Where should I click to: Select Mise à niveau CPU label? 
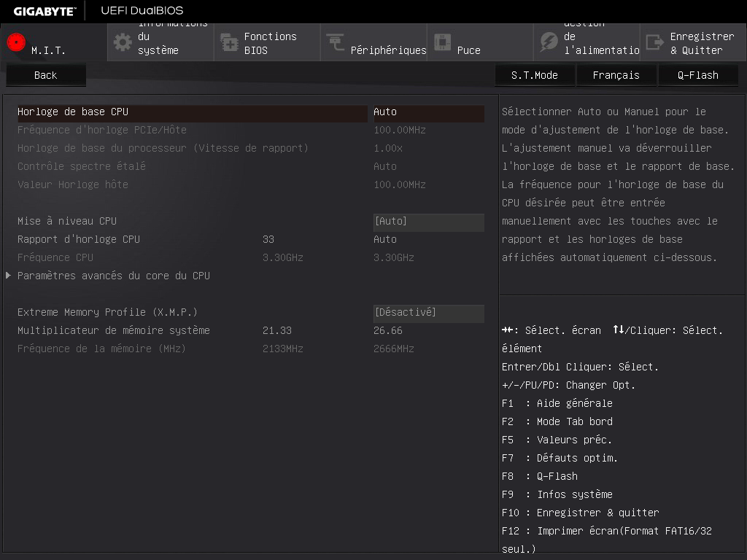click(67, 221)
